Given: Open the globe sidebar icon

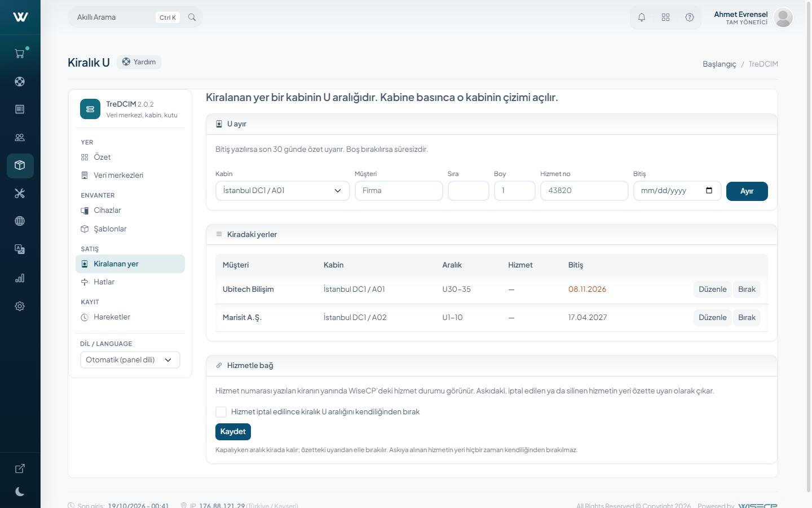Looking at the screenshot, I should click(20, 221).
